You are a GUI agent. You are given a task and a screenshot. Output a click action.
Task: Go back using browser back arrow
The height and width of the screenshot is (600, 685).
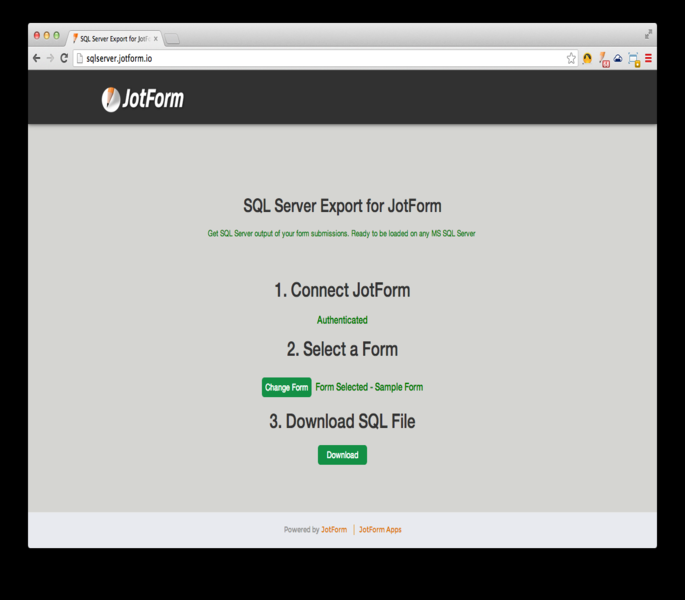click(37, 59)
